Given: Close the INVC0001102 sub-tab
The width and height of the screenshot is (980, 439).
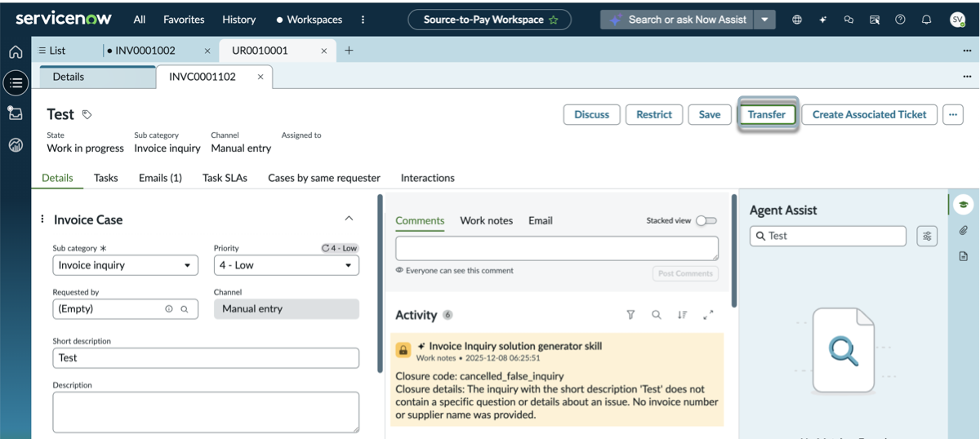Looking at the screenshot, I should pos(261,77).
